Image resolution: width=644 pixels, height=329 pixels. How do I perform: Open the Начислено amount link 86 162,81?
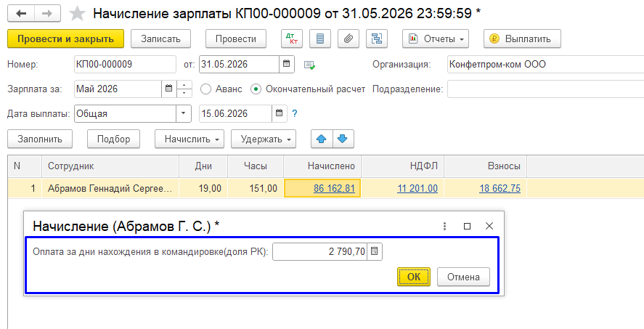click(334, 189)
